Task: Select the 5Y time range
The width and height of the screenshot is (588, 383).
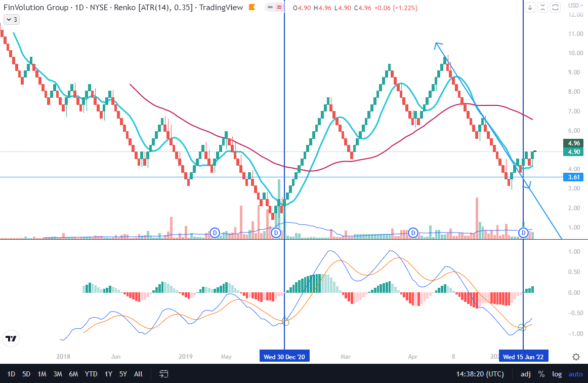Action: [x=123, y=374]
